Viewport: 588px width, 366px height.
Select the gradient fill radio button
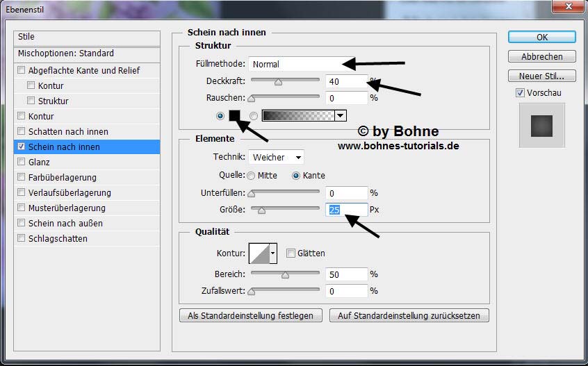(254, 116)
